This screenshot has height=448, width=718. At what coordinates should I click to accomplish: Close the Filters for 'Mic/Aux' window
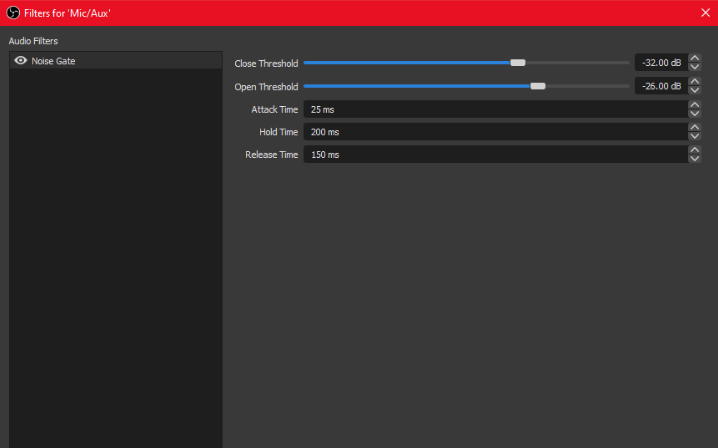click(705, 12)
